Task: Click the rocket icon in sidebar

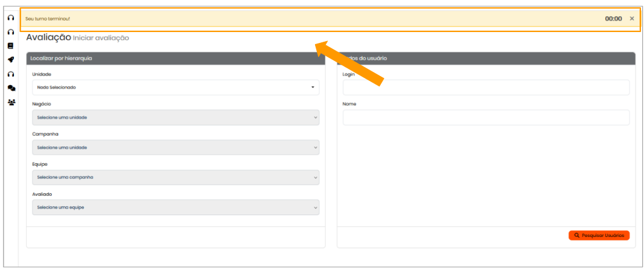Action: click(10, 60)
